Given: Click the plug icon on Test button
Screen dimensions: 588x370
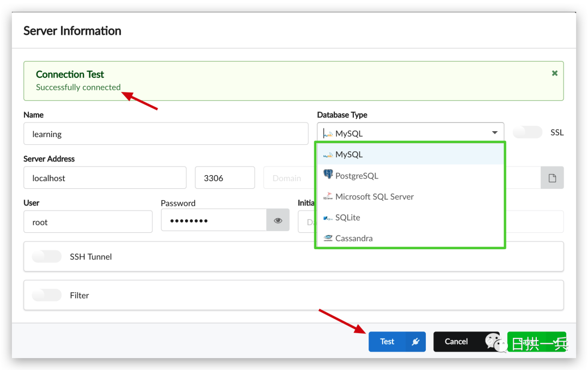Looking at the screenshot, I should click(415, 342).
